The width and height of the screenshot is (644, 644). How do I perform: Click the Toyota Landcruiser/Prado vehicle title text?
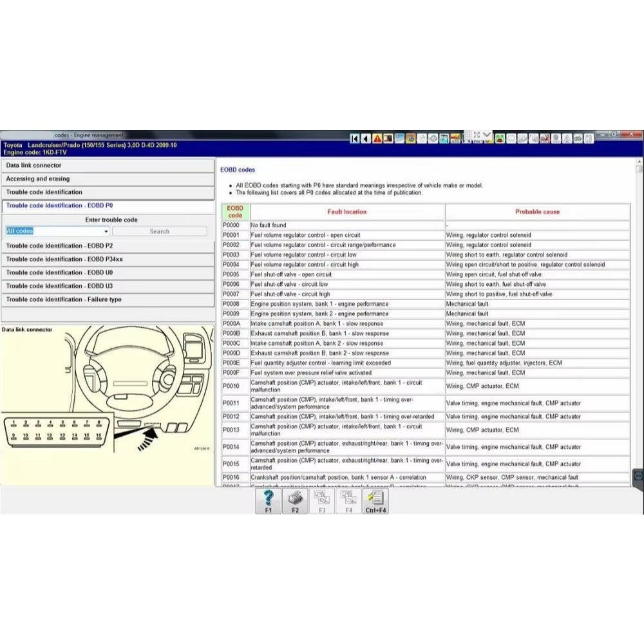(x=90, y=146)
